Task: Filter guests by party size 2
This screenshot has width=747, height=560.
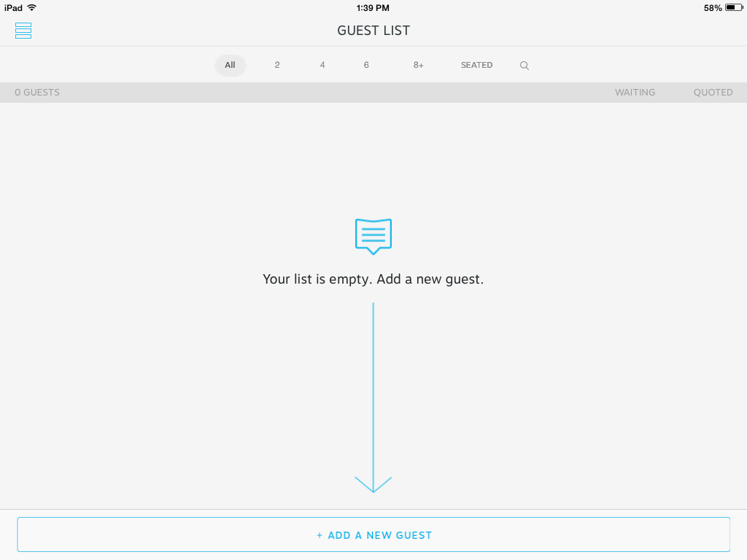Action: [x=277, y=65]
